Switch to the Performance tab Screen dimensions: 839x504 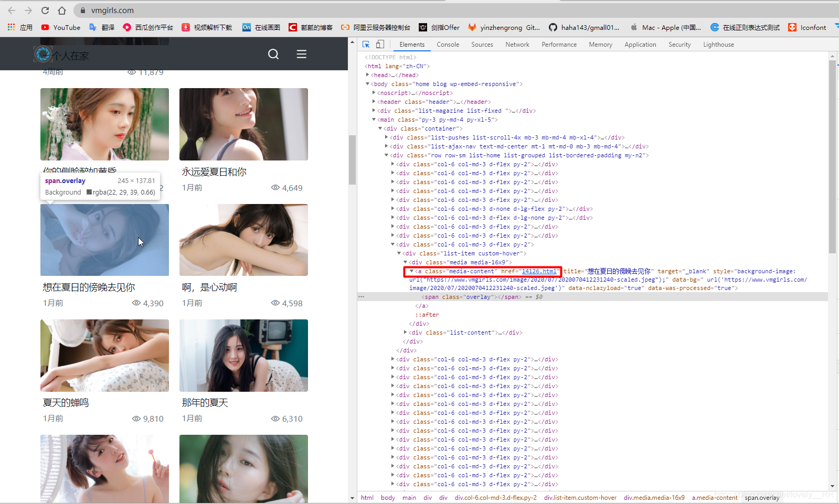point(559,45)
